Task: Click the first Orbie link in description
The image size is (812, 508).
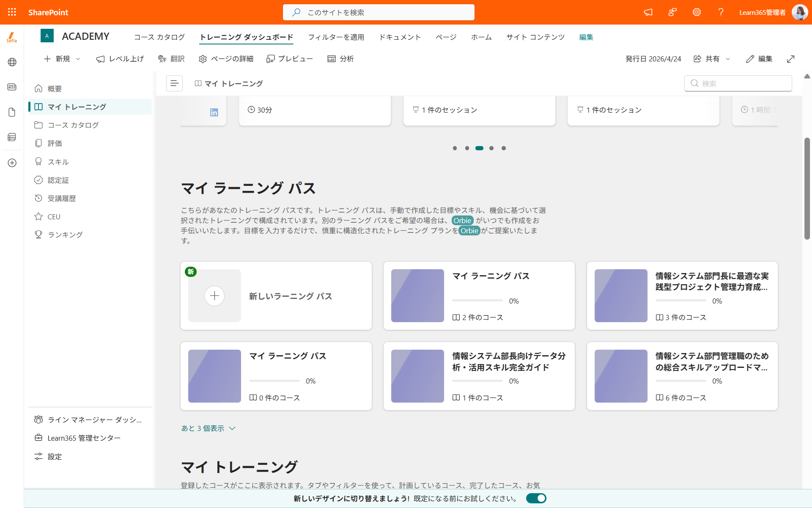Action: tap(462, 221)
